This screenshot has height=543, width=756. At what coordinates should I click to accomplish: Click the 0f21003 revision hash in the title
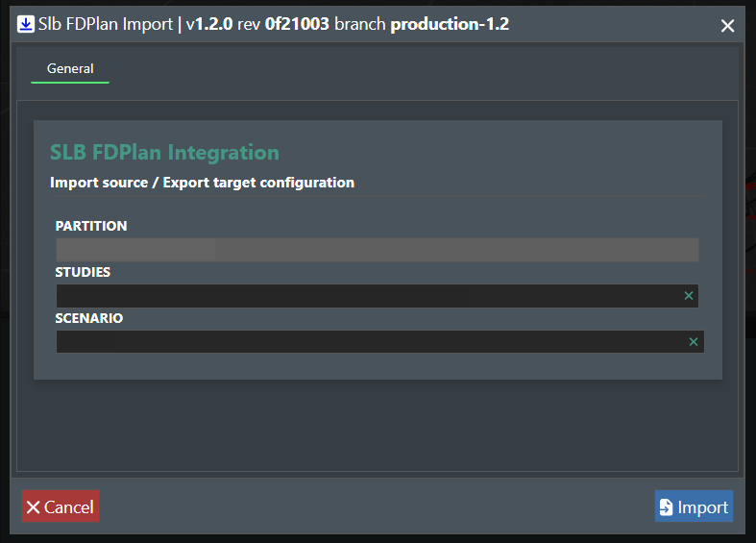(x=297, y=25)
